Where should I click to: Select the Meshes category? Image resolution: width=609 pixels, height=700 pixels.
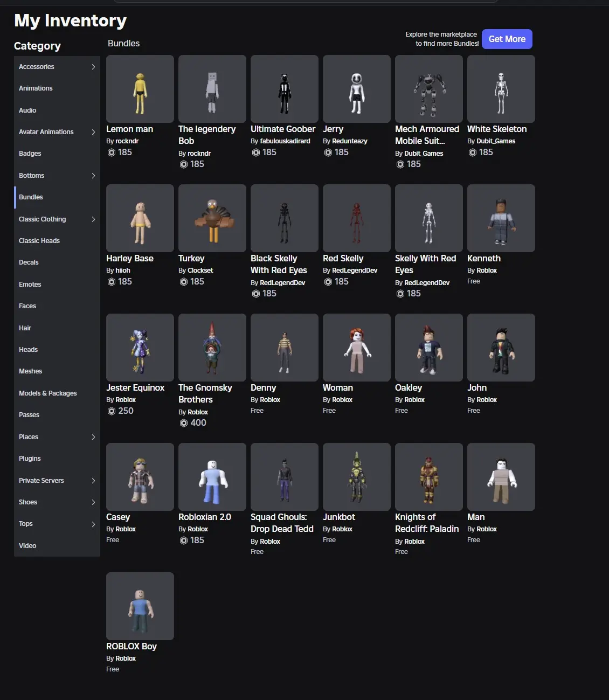pos(57,371)
